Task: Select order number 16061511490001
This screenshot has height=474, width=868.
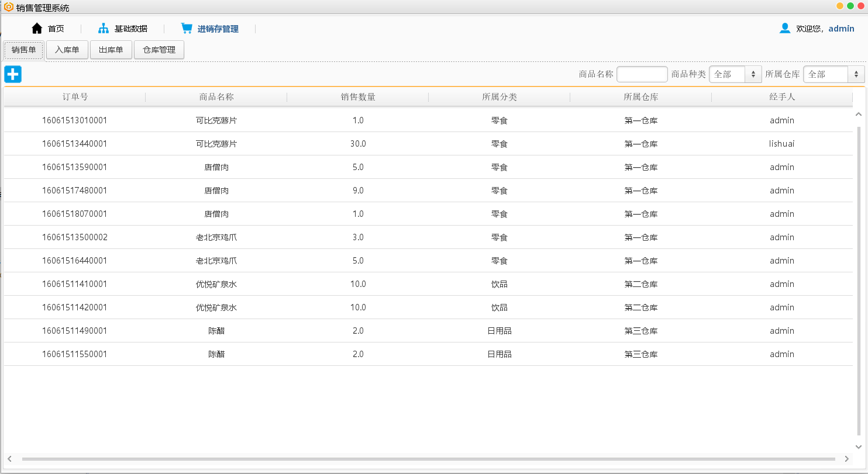Action: pyautogui.click(x=75, y=331)
